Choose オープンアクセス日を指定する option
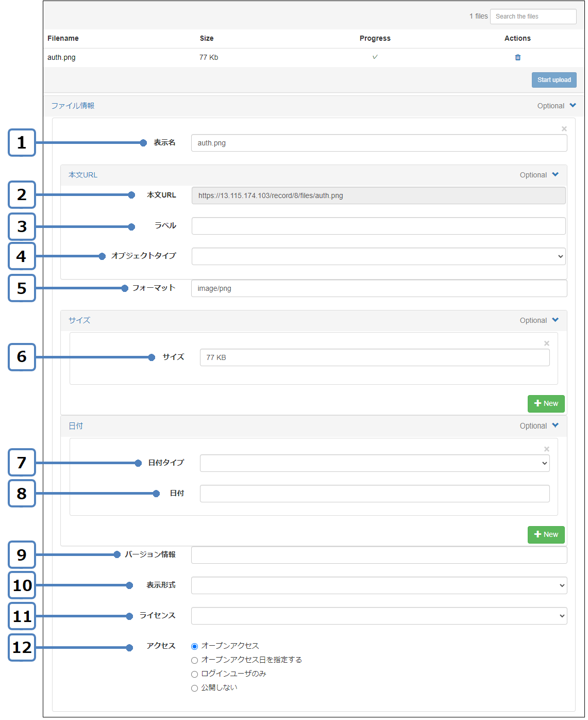588x720 pixels. (x=194, y=660)
